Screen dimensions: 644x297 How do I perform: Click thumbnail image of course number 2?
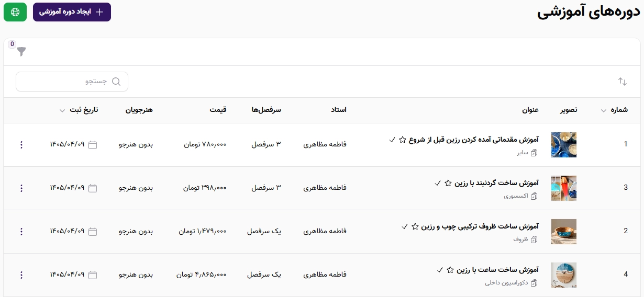click(x=564, y=232)
